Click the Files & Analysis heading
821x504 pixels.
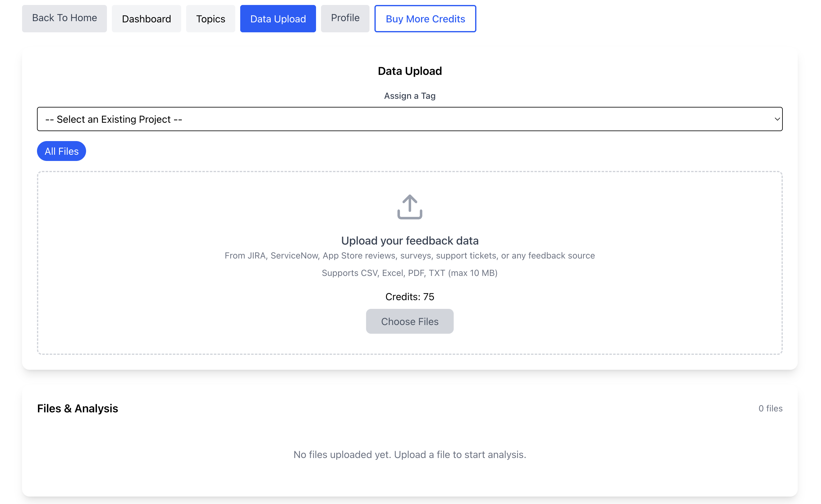click(78, 408)
